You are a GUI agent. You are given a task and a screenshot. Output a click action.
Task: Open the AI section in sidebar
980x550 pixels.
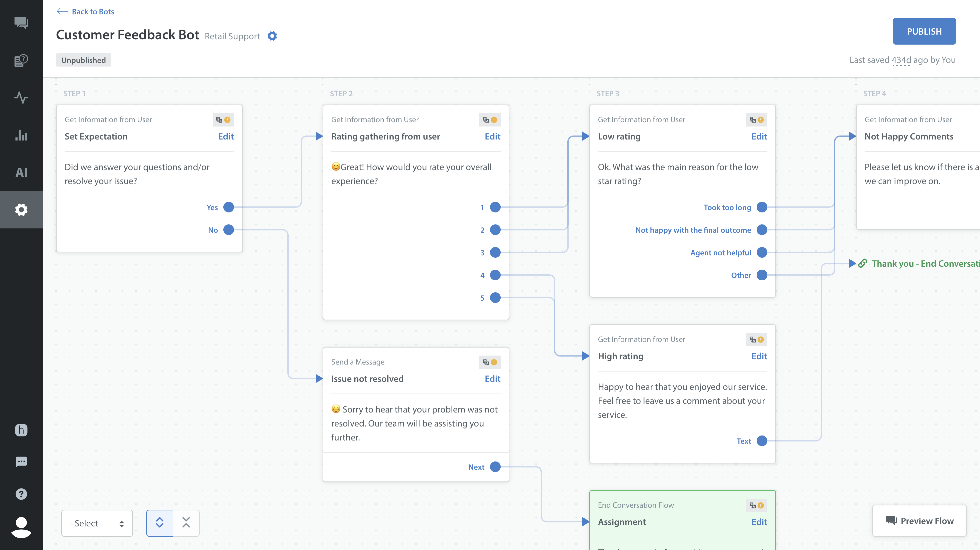[21, 172]
